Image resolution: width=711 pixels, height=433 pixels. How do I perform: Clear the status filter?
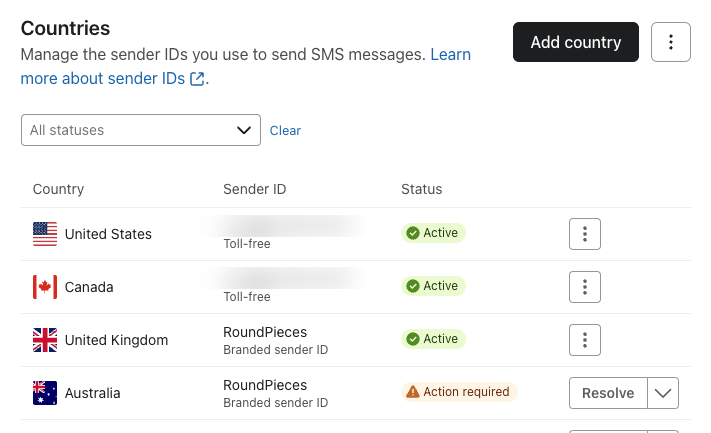(285, 131)
